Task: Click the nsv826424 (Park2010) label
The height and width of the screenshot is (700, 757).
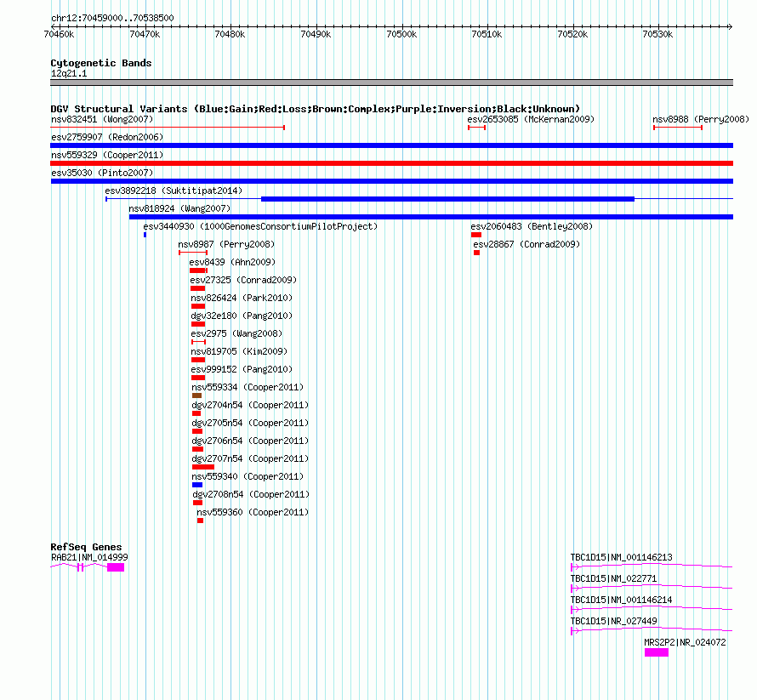Action: pyautogui.click(x=242, y=298)
